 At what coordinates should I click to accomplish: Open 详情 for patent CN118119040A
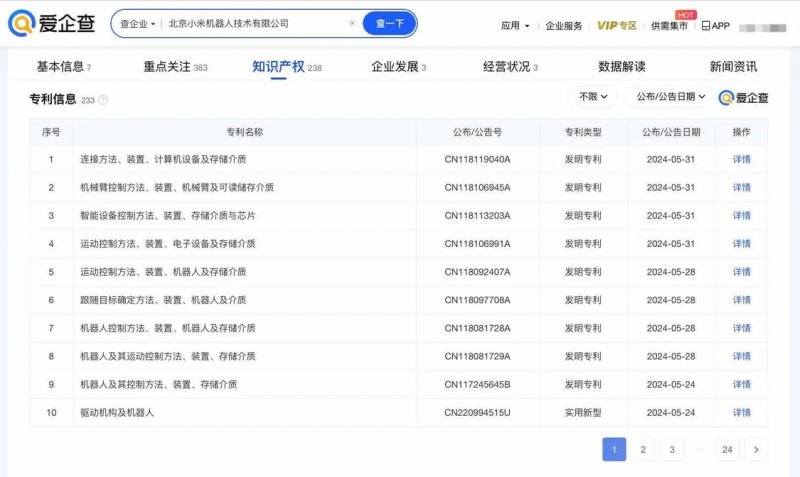[741, 159]
